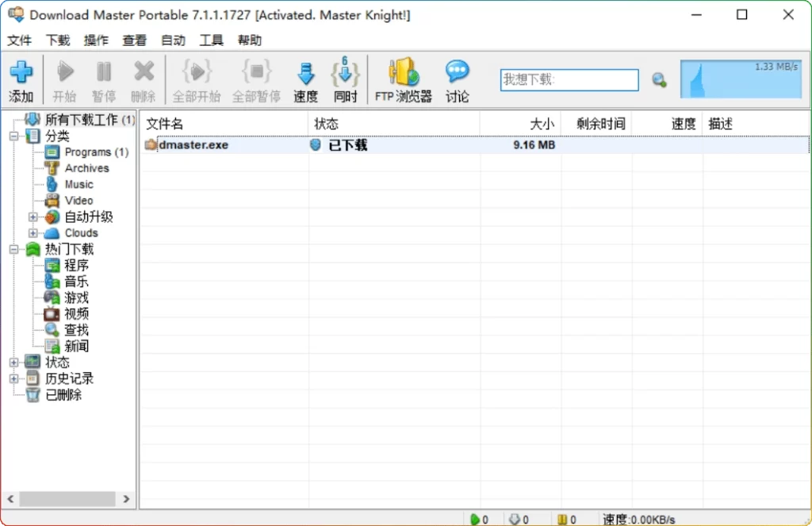Open the 查看 menu
812x526 pixels.
(134, 40)
